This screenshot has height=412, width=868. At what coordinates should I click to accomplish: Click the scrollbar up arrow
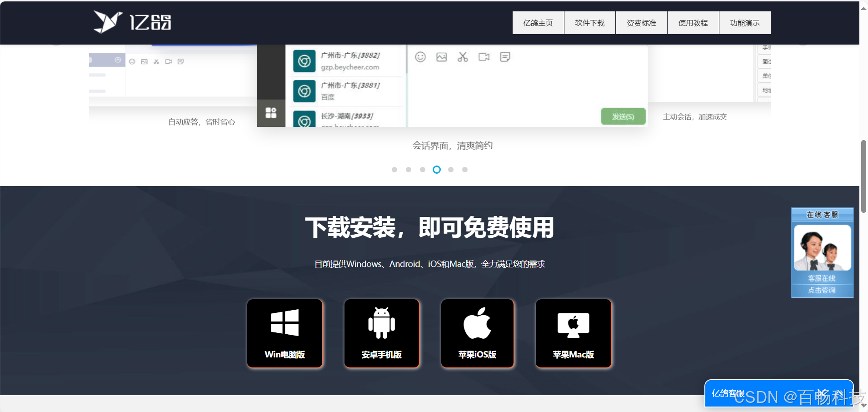863,8
